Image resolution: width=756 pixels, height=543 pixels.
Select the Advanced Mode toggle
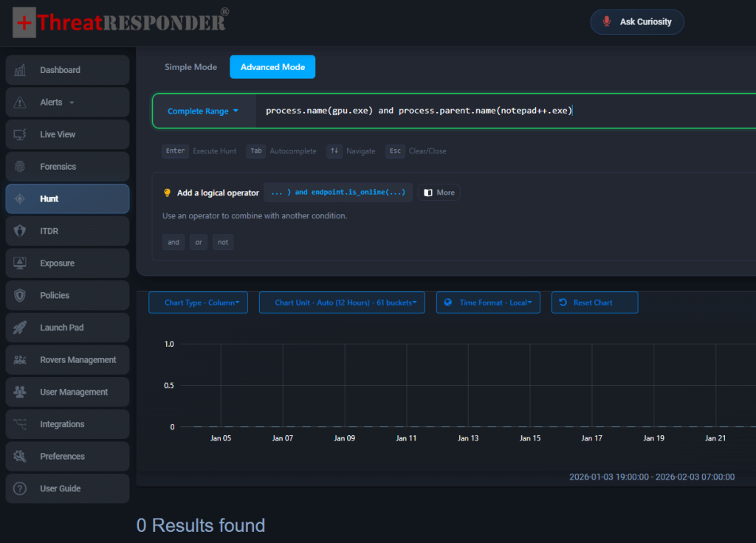point(272,67)
